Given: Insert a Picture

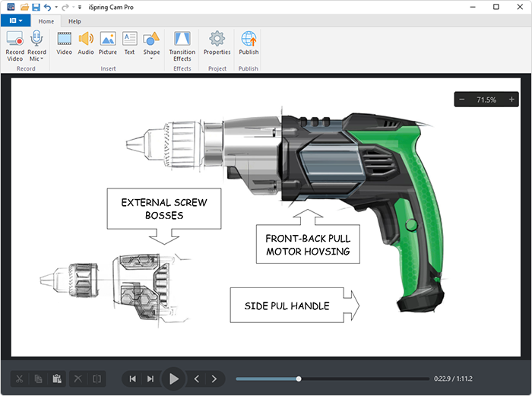Looking at the screenshot, I should pyautogui.click(x=108, y=43).
